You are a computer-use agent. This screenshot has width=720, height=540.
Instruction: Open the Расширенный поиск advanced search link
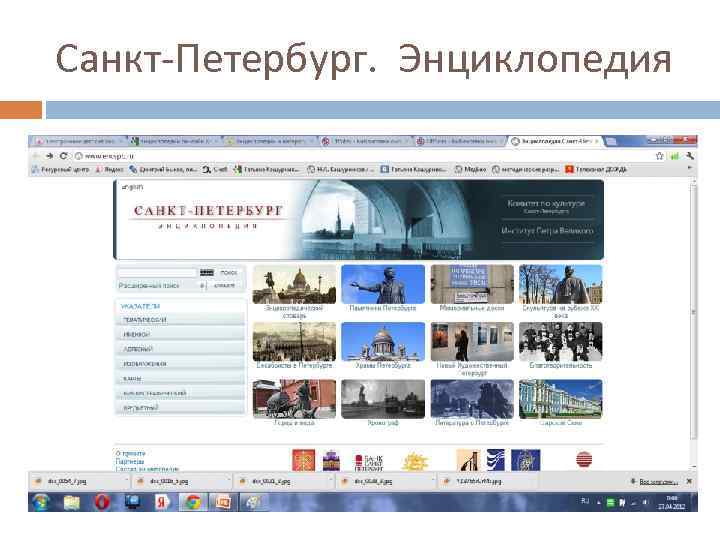click(x=149, y=286)
